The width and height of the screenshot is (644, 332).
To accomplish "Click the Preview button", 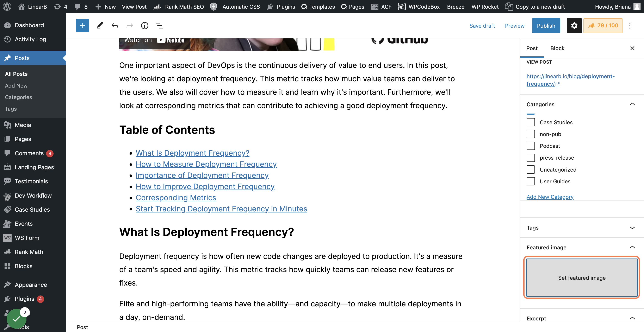I will click(514, 26).
